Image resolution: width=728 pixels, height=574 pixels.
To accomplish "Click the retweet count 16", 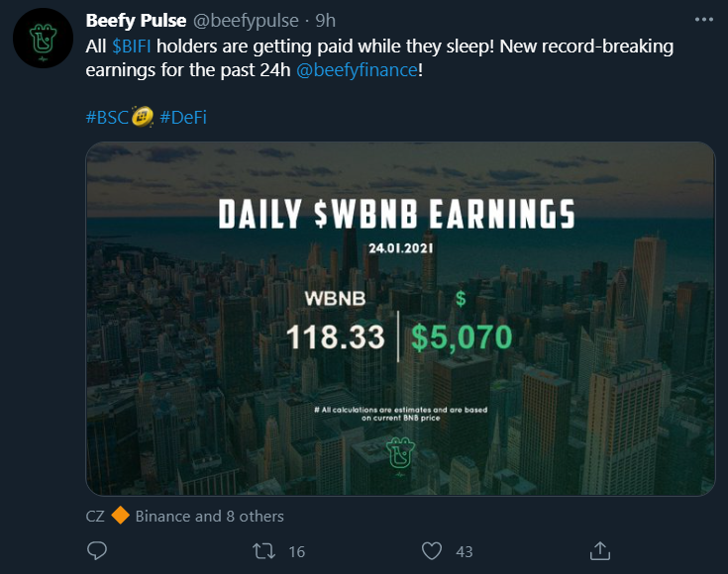I will pos(296,550).
